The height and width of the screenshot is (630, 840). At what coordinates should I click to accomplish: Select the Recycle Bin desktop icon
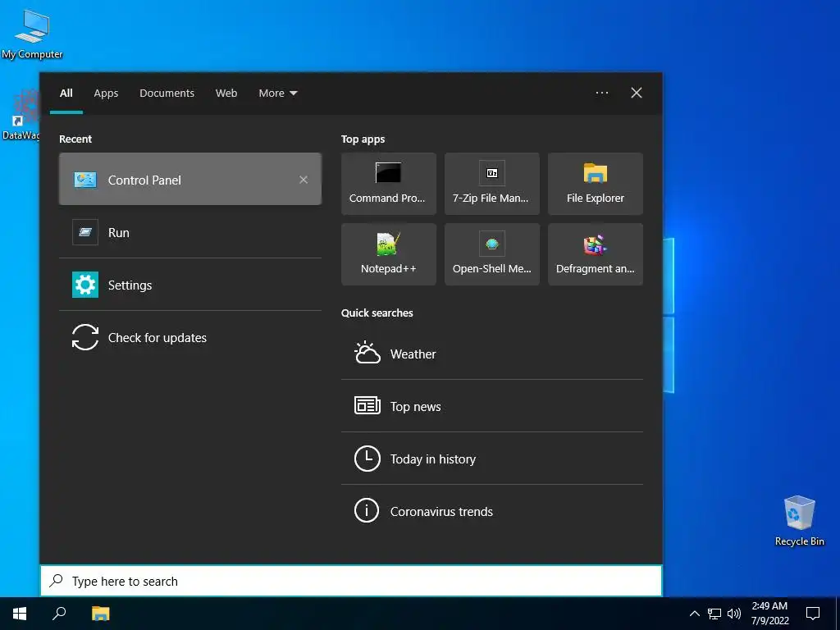tap(799, 521)
